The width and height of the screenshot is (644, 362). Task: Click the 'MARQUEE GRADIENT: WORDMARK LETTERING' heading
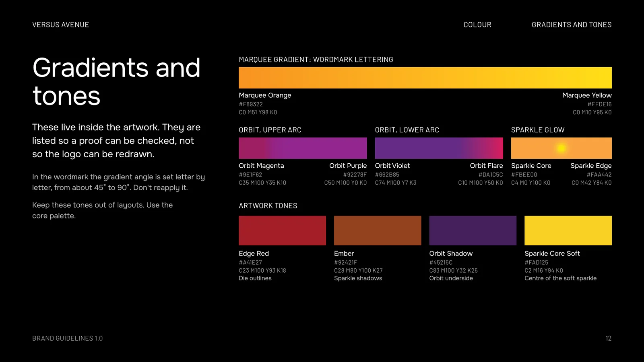pyautogui.click(x=316, y=60)
